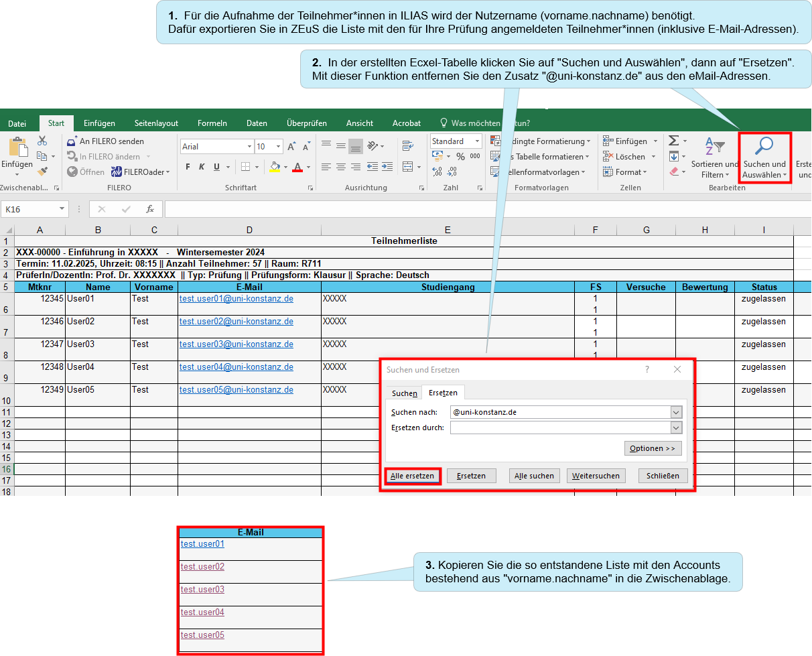Viewport: 812px width, 656px height.
Task: Toggle bottom align button
Action: [356, 145]
